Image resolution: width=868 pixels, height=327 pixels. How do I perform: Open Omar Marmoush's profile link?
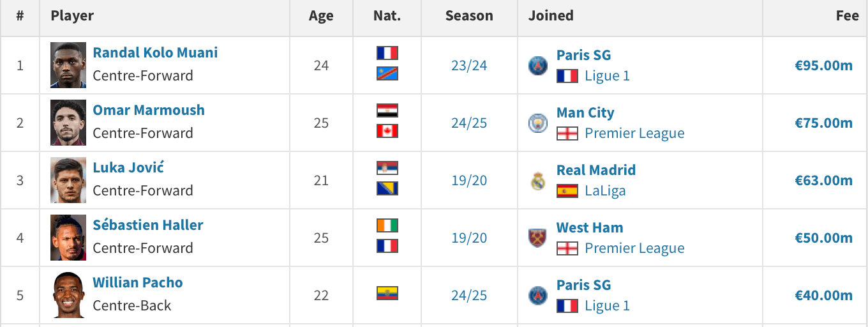pyautogui.click(x=149, y=110)
